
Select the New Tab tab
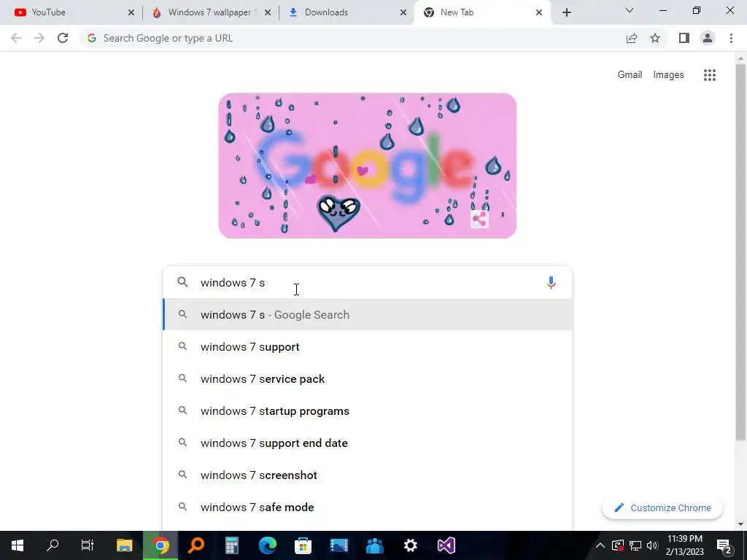coord(482,12)
